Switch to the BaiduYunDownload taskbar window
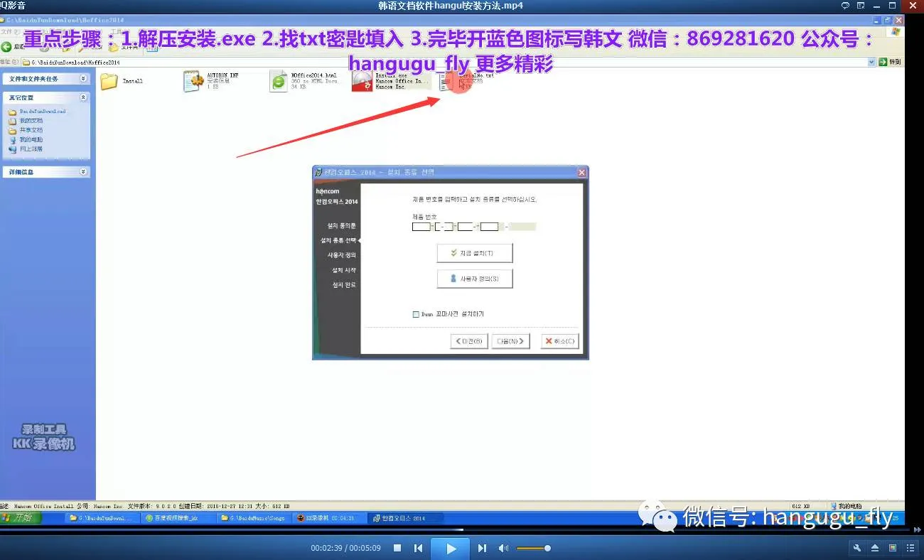This screenshot has height=560, width=924. pos(102,518)
